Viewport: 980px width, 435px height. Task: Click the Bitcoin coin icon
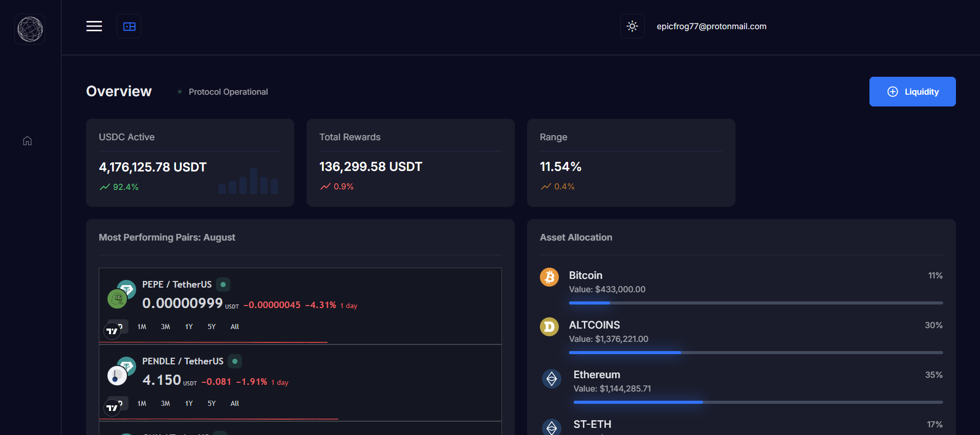coord(549,277)
